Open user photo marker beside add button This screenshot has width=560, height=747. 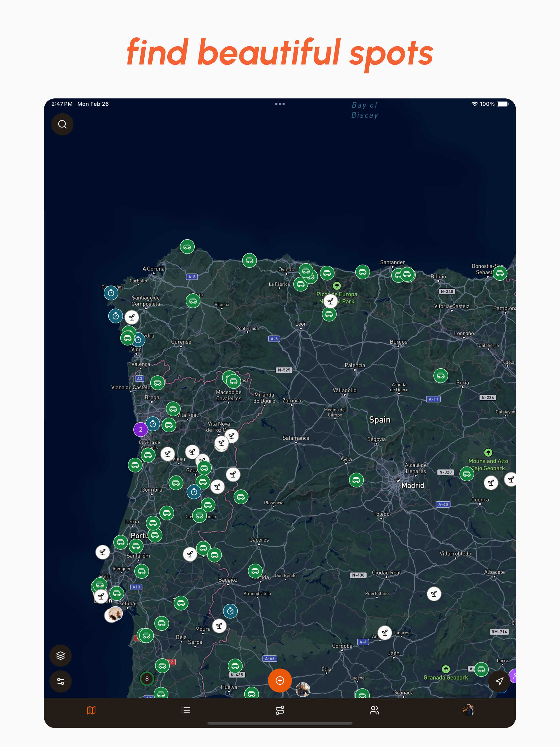(x=303, y=689)
